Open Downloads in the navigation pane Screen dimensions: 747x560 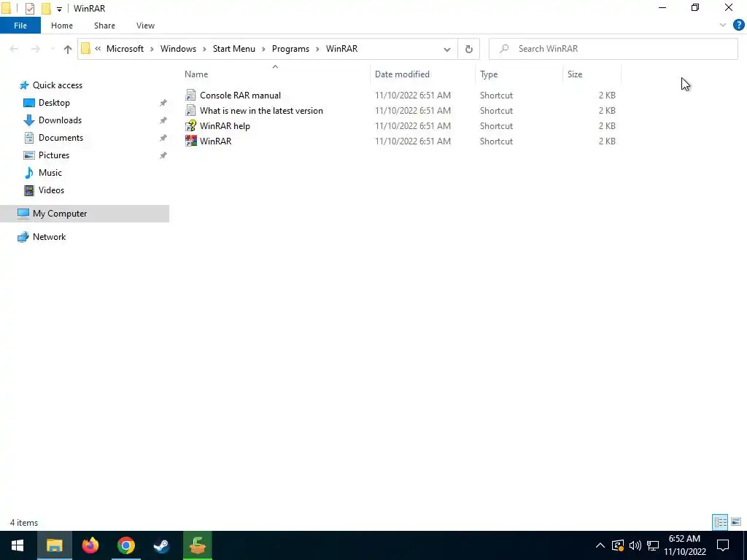click(x=60, y=120)
